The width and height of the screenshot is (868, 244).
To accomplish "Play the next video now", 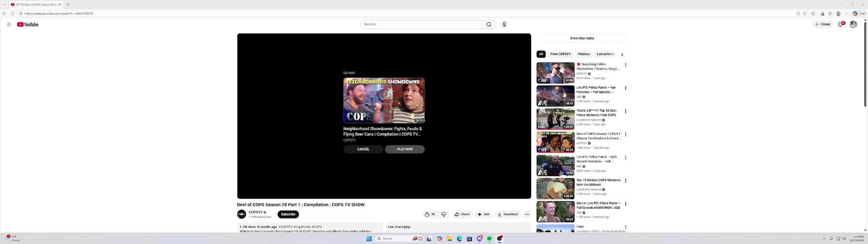I will 405,149.
